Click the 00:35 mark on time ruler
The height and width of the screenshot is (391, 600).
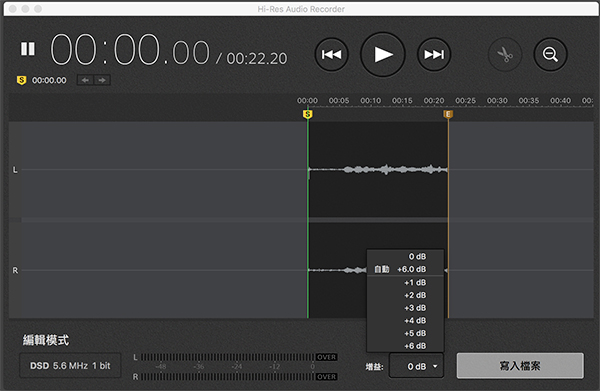point(529,101)
